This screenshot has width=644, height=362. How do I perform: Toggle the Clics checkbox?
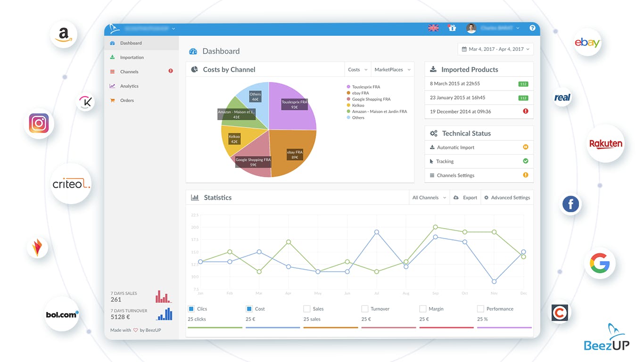pos(191,309)
